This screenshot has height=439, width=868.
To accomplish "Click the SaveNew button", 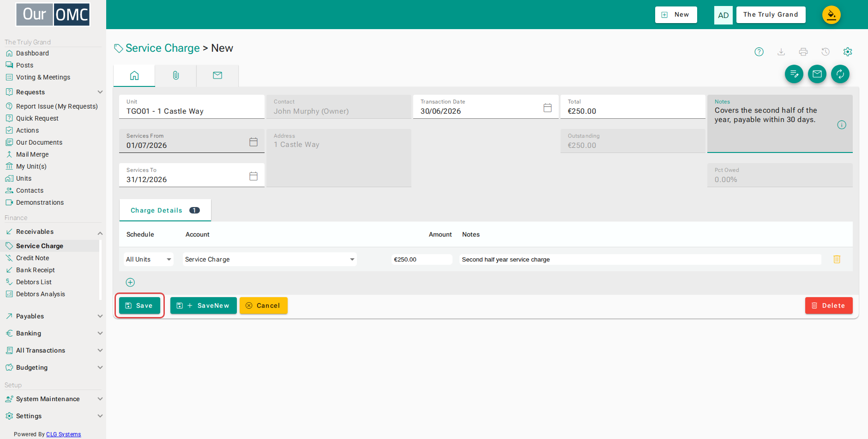I will coord(204,305).
